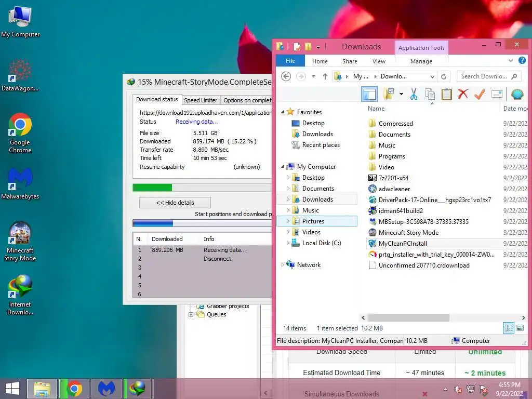Select Minecraft Story Mode file in list
532x399 pixels.
pyautogui.click(x=408, y=232)
